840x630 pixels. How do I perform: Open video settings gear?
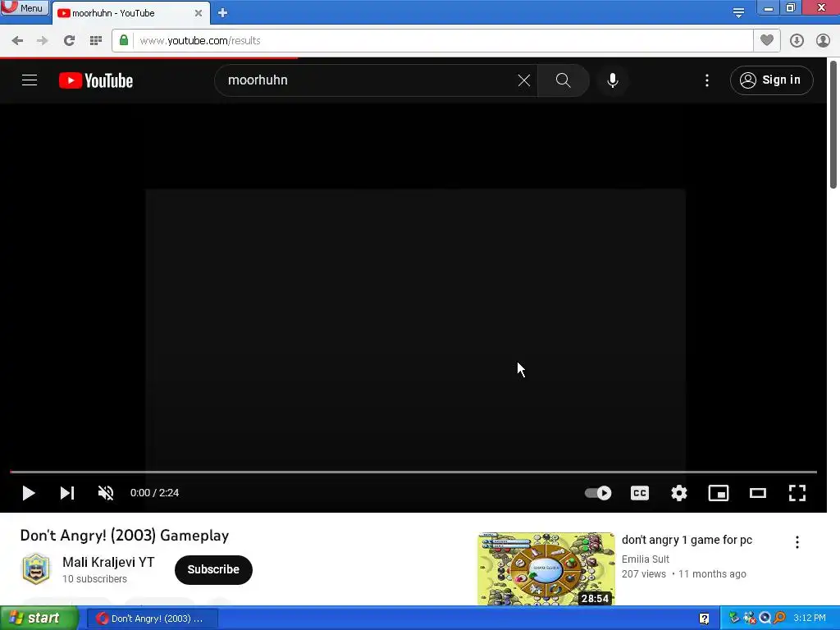pos(678,493)
